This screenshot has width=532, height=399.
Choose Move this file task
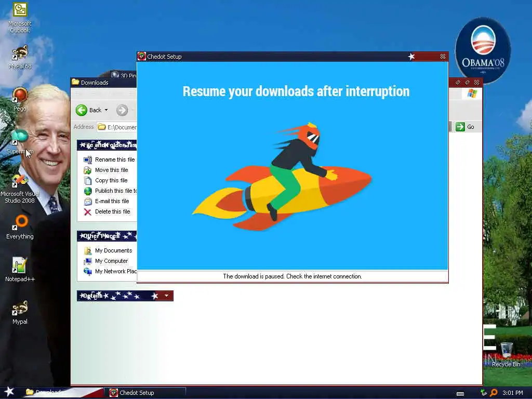(x=112, y=170)
